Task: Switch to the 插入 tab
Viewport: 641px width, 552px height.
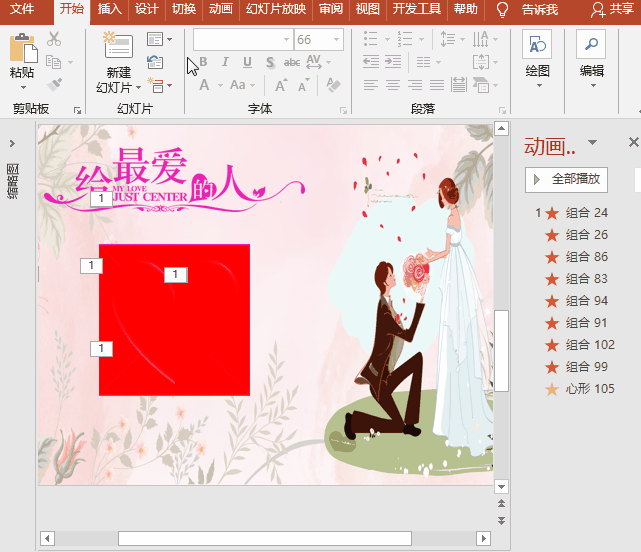Action: [110, 9]
